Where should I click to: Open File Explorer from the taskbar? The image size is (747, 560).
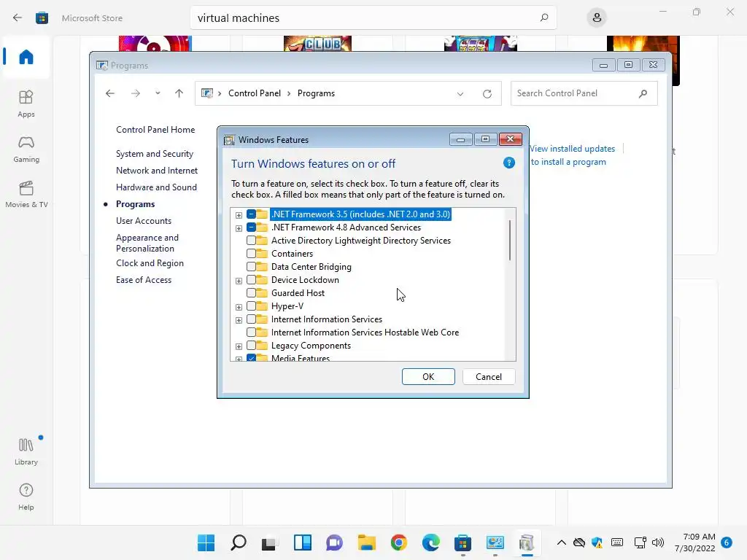(366, 542)
